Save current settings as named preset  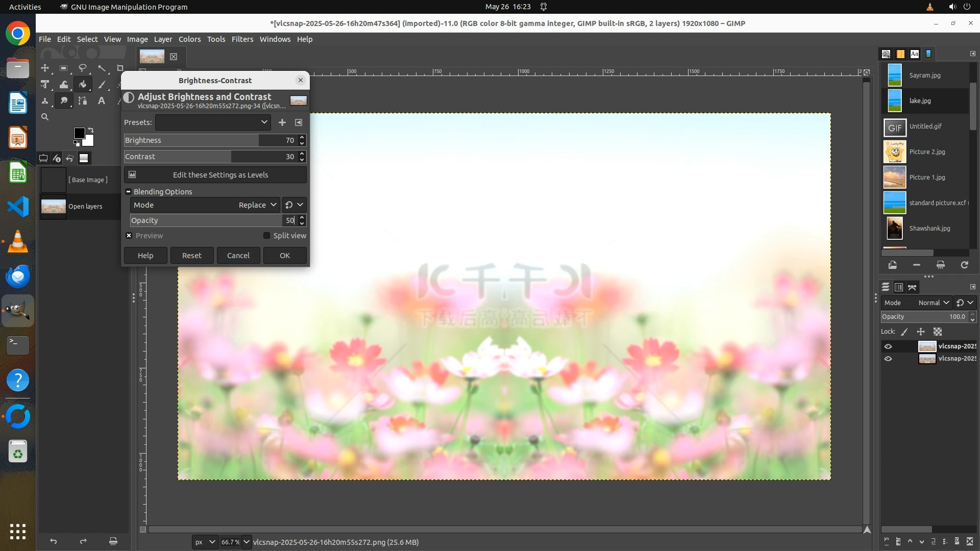pyautogui.click(x=282, y=122)
